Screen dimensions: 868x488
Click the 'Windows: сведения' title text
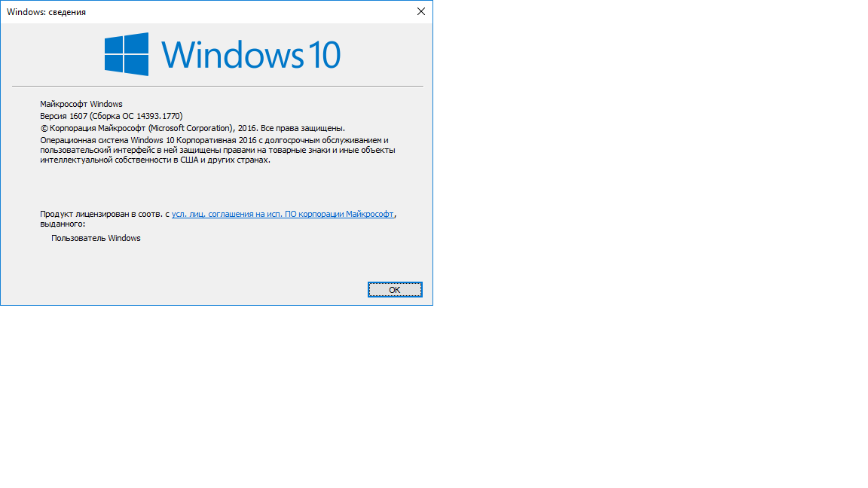pos(47,12)
